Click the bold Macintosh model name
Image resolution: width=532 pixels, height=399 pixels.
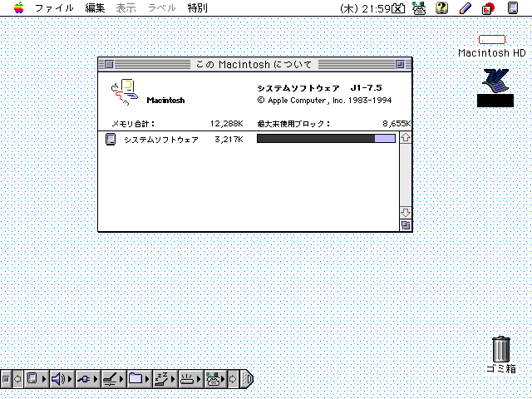(165, 100)
